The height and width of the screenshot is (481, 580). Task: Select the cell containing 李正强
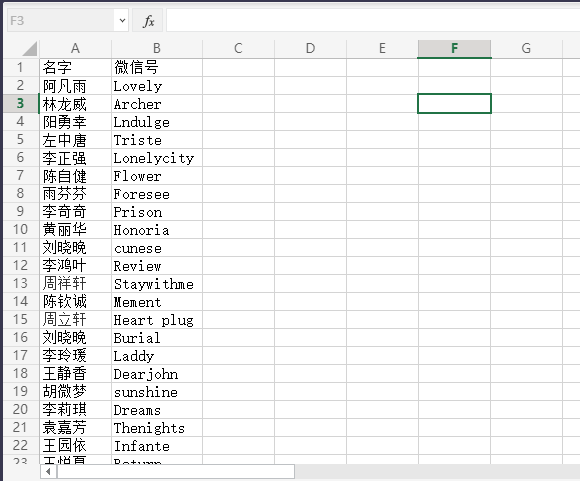click(x=75, y=158)
